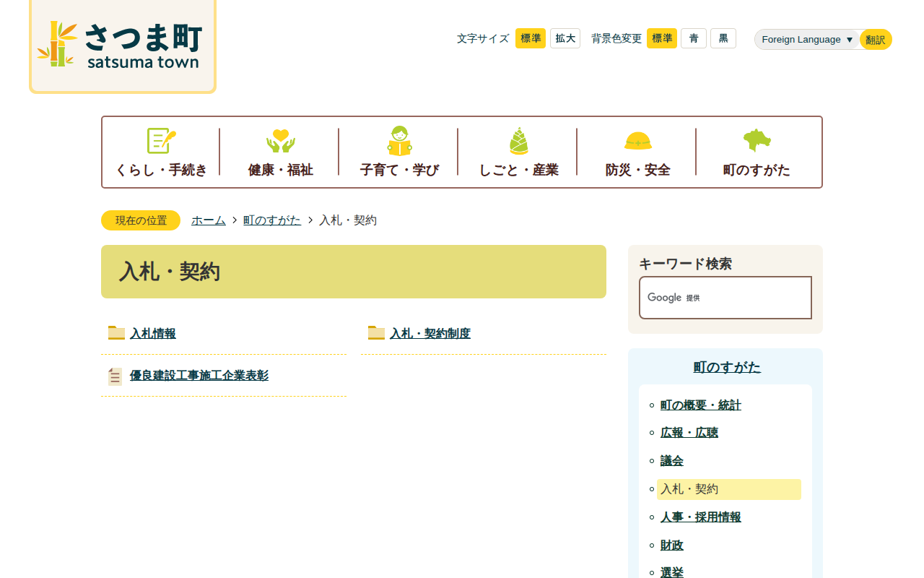Click the 翻訳 translate button
Viewport: 924px width, 578px height.
[876, 40]
